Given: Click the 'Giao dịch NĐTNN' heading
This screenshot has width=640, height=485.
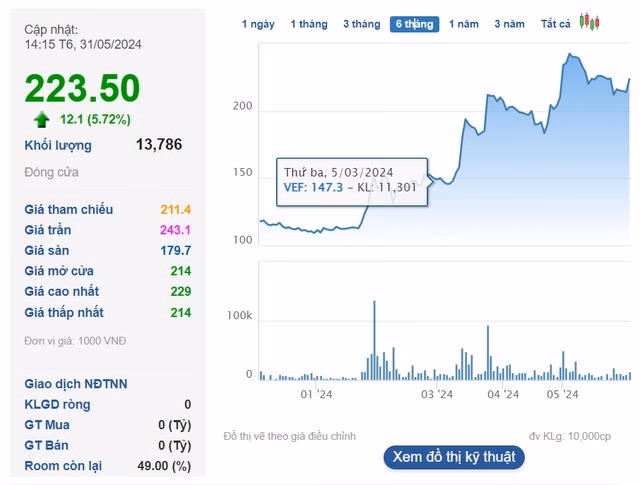Looking at the screenshot, I should pyautogui.click(x=76, y=384).
